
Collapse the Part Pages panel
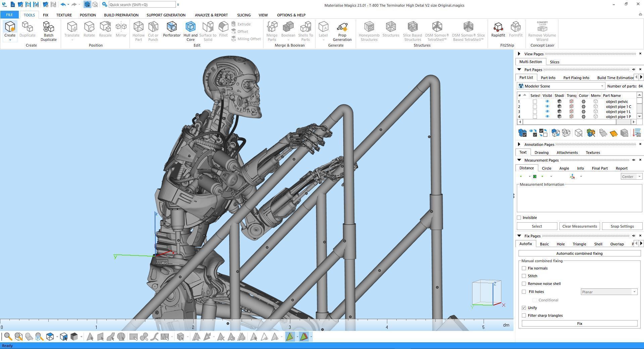tap(519, 69)
